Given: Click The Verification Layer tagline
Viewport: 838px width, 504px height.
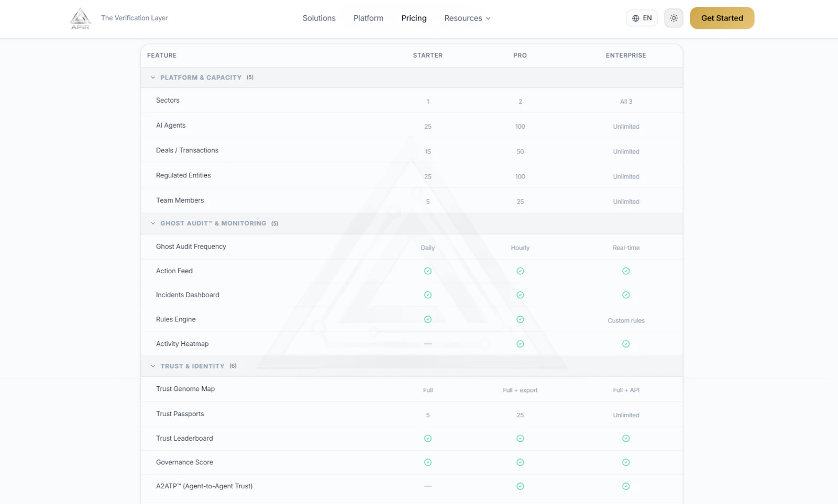Looking at the screenshot, I should tap(135, 18).
